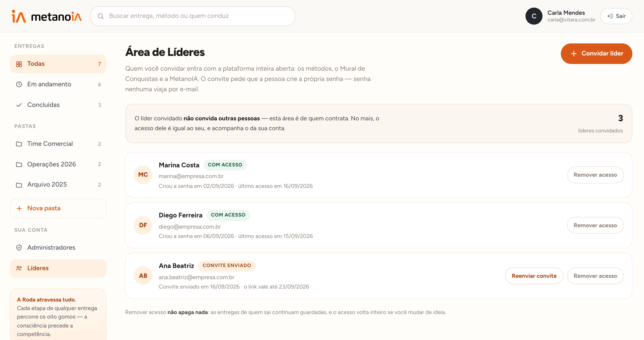
Task: Click the shield icon for Administradores
Action: 19,247
